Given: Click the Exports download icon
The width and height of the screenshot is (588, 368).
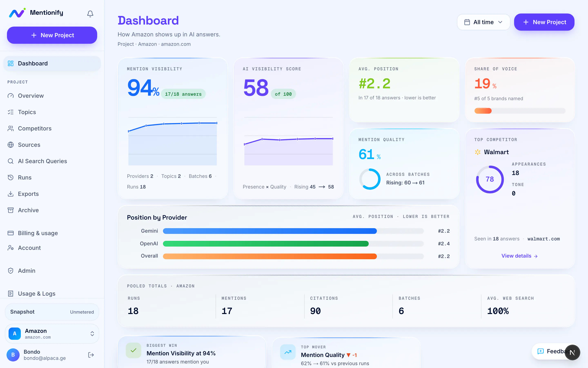Looking at the screenshot, I should click(11, 194).
